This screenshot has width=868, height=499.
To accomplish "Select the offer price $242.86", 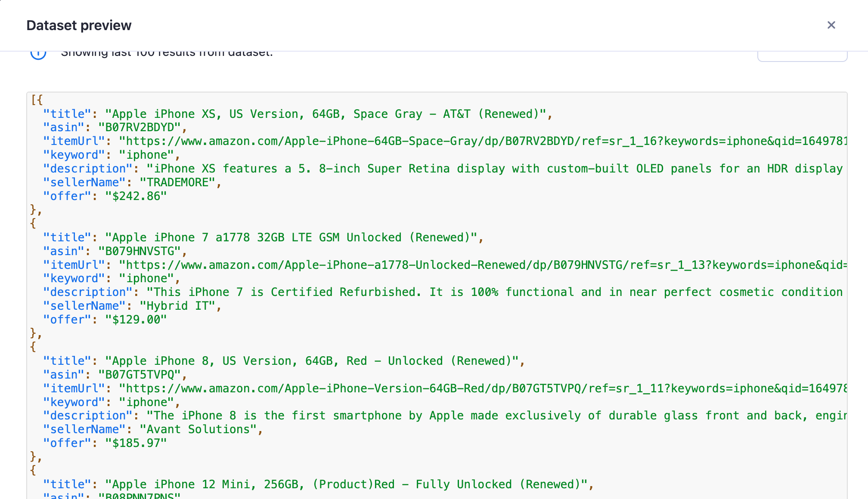I will [x=136, y=196].
